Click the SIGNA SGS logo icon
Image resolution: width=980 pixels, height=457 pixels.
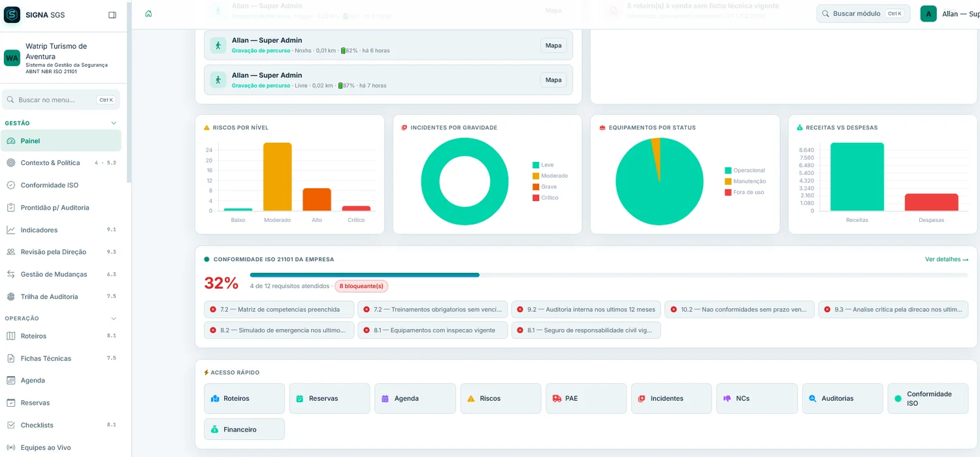[x=12, y=15]
